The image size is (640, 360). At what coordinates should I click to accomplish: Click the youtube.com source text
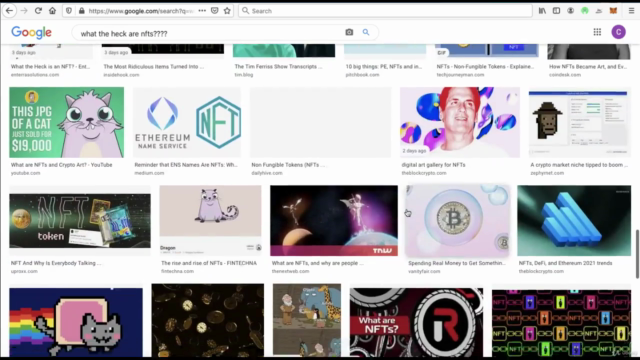26,173
